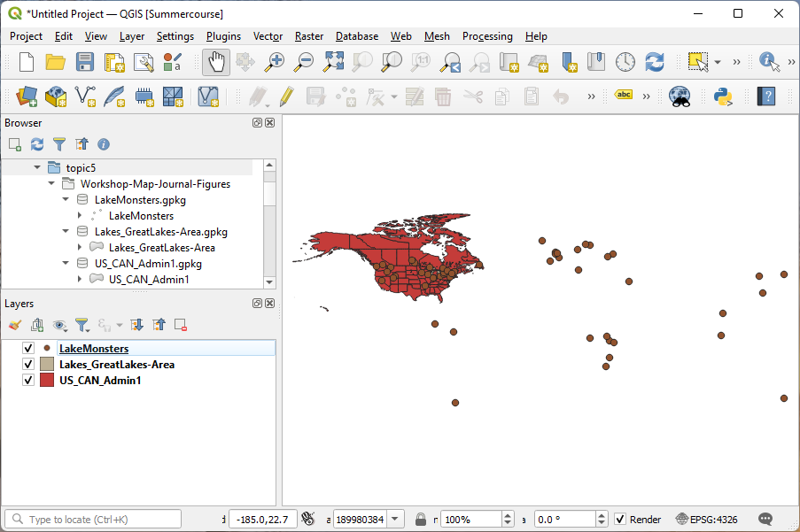Toggle visibility of the LakeMonsters layer

(27, 348)
